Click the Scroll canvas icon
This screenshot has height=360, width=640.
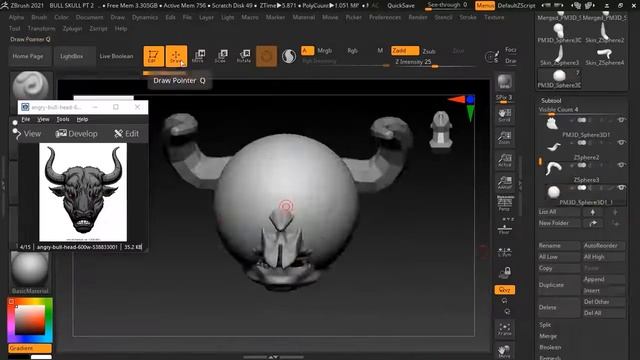(504, 116)
